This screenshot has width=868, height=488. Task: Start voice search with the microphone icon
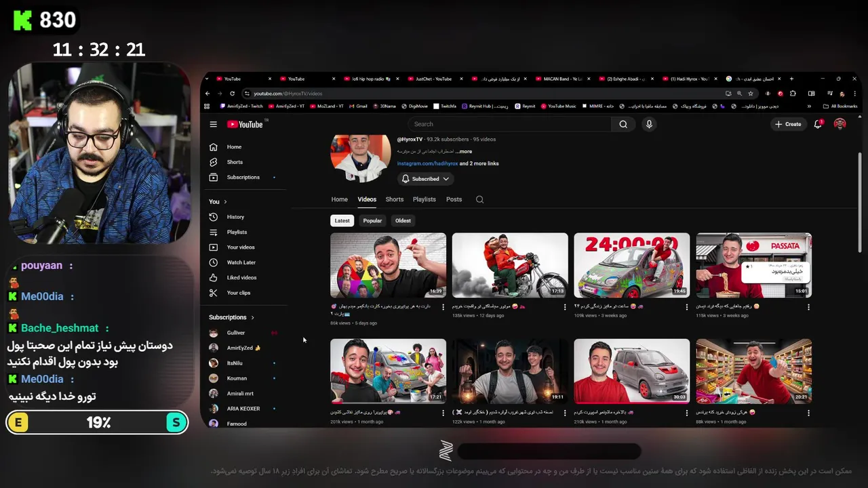tap(649, 124)
